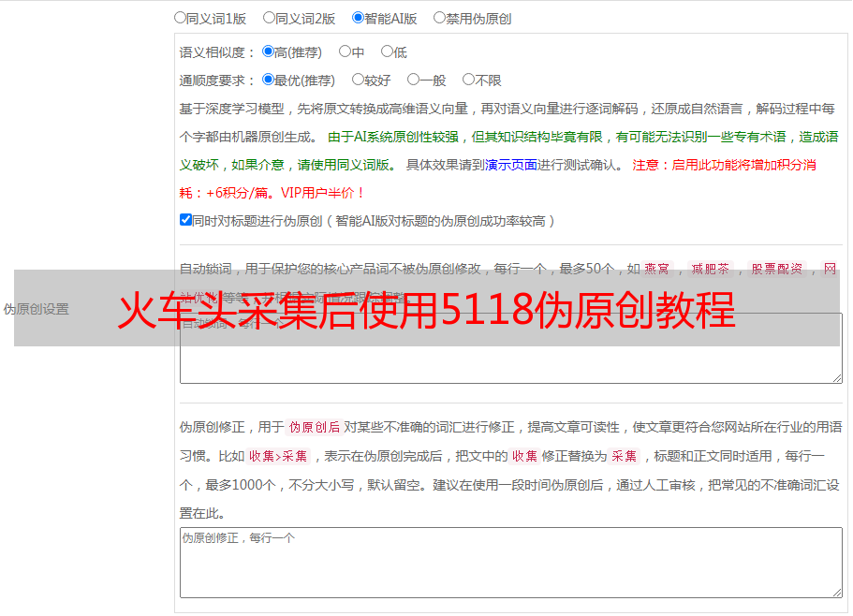Set 通顺度要求 to 较好

(x=359, y=81)
